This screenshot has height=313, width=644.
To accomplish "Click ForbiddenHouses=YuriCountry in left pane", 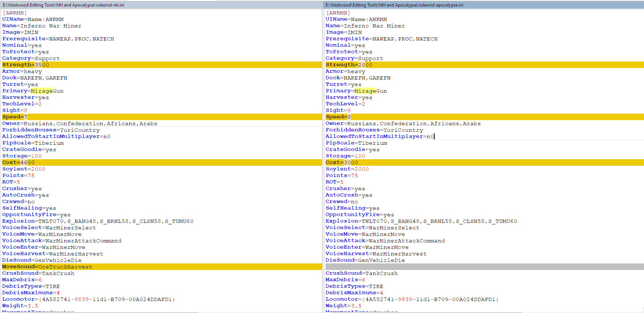I will [x=51, y=130].
